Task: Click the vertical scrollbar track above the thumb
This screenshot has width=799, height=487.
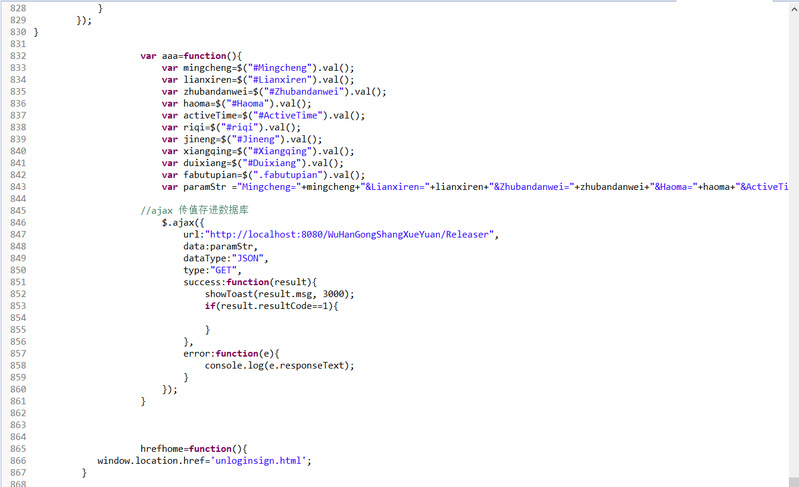Action: (793, 245)
